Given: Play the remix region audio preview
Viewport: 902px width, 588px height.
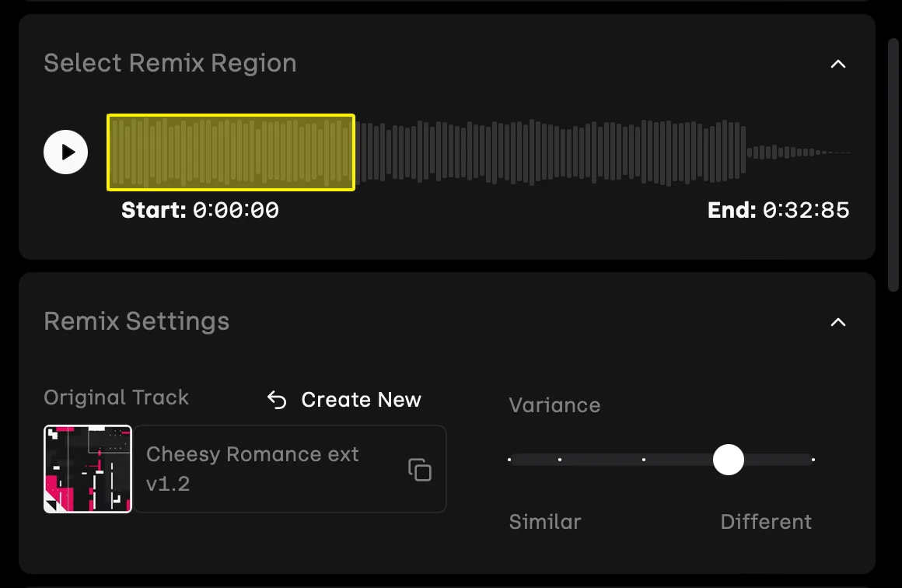Looking at the screenshot, I should [65, 152].
